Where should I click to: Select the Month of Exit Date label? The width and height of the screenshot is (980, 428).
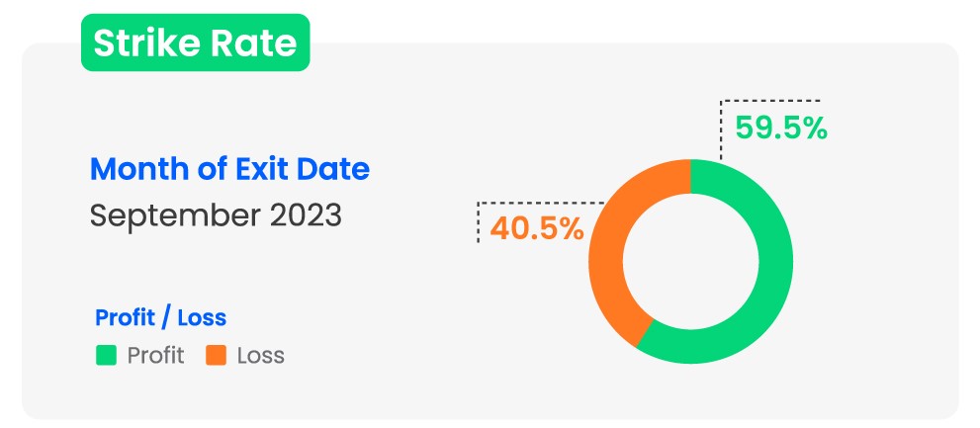point(229,169)
